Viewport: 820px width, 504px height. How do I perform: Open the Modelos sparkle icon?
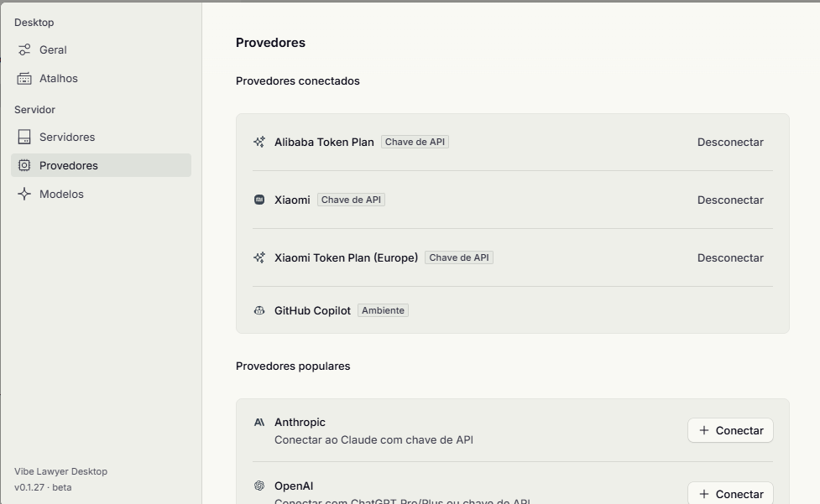pyautogui.click(x=24, y=194)
